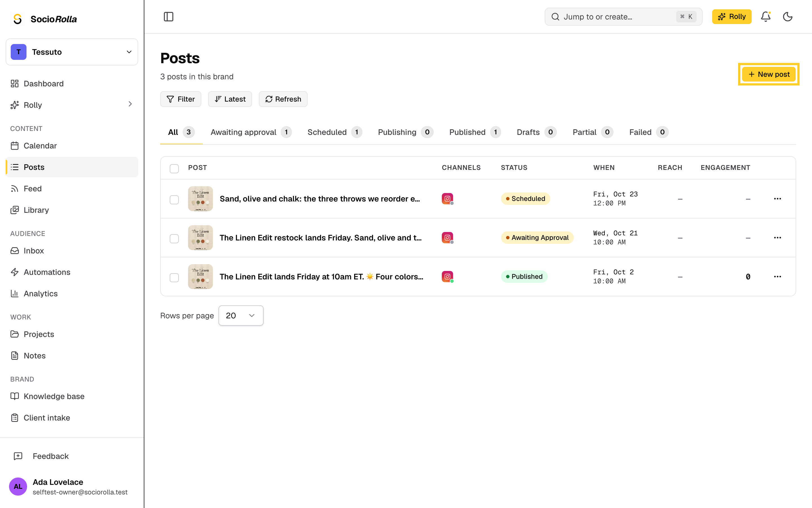The height and width of the screenshot is (508, 812).
Task: Open more options for Published post row
Action: [777, 277]
